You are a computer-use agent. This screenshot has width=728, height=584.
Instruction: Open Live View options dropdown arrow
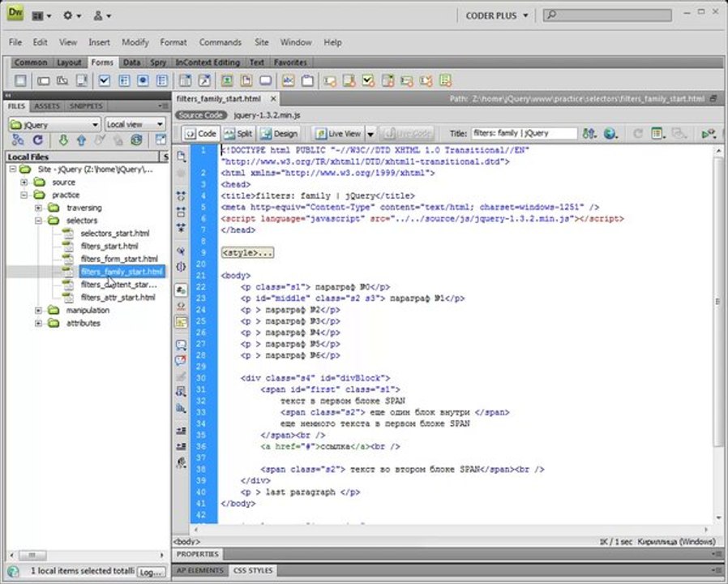(370, 134)
